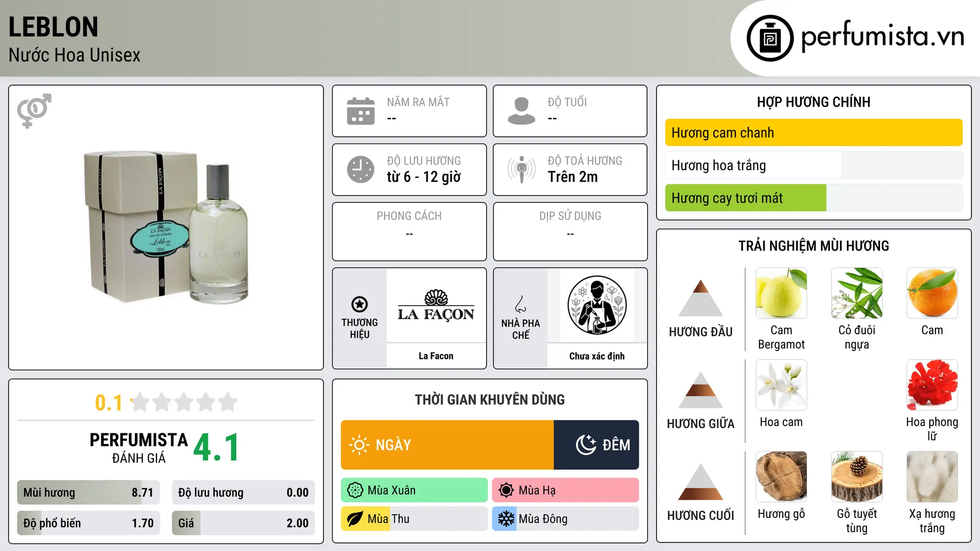
Task: Open the Leblon perfume product photo
Action: (x=166, y=228)
